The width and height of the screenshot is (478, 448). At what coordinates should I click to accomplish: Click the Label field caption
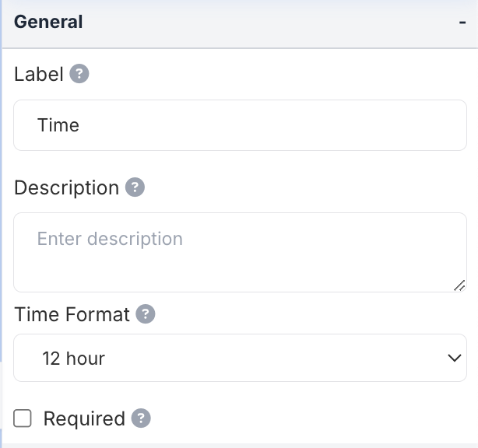pyautogui.click(x=39, y=74)
